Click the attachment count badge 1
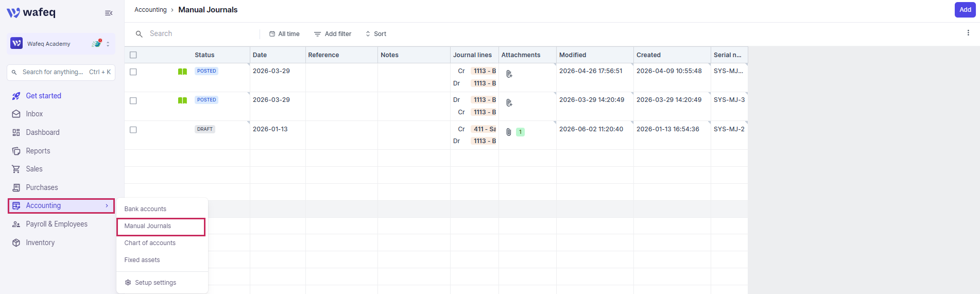 pos(520,132)
